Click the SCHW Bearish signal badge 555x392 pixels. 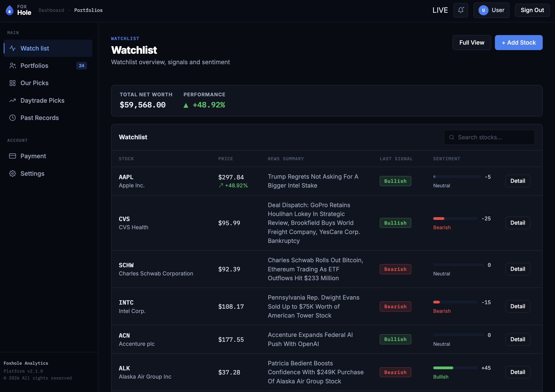click(x=395, y=269)
